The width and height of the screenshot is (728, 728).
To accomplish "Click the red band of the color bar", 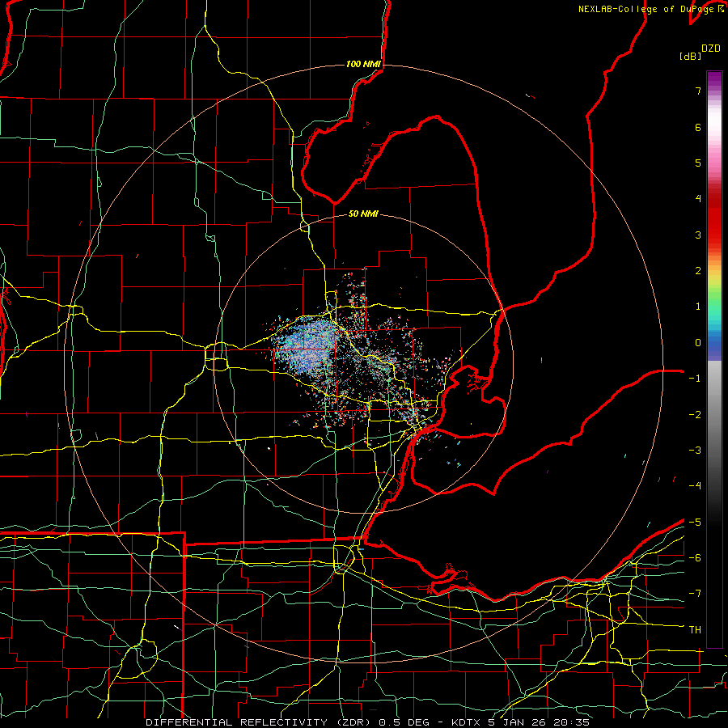I will point(714,223).
